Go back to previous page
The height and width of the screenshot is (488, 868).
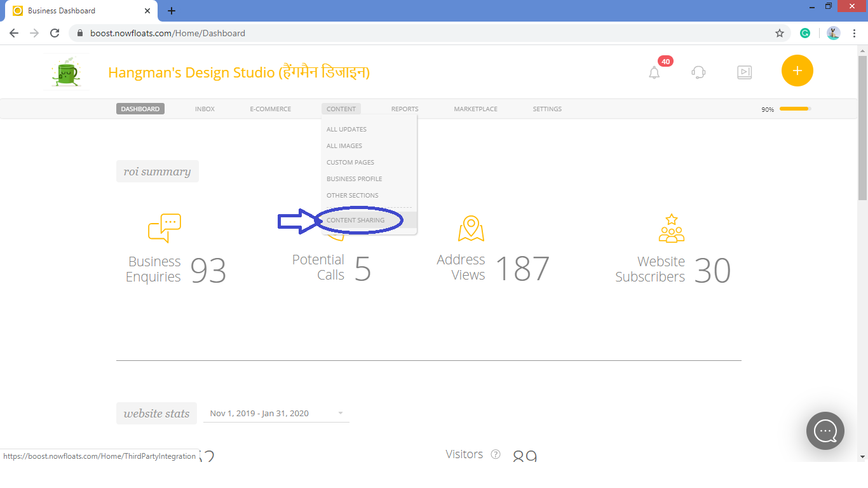point(14,33)
